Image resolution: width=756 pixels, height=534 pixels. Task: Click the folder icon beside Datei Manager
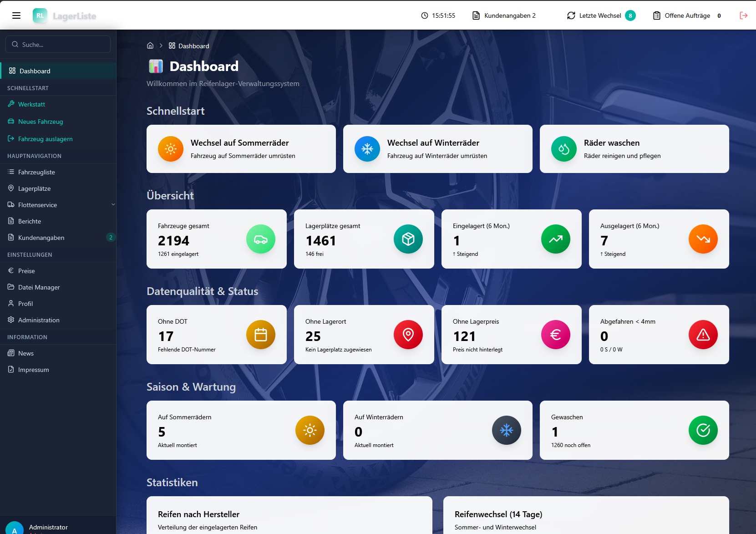11,287
